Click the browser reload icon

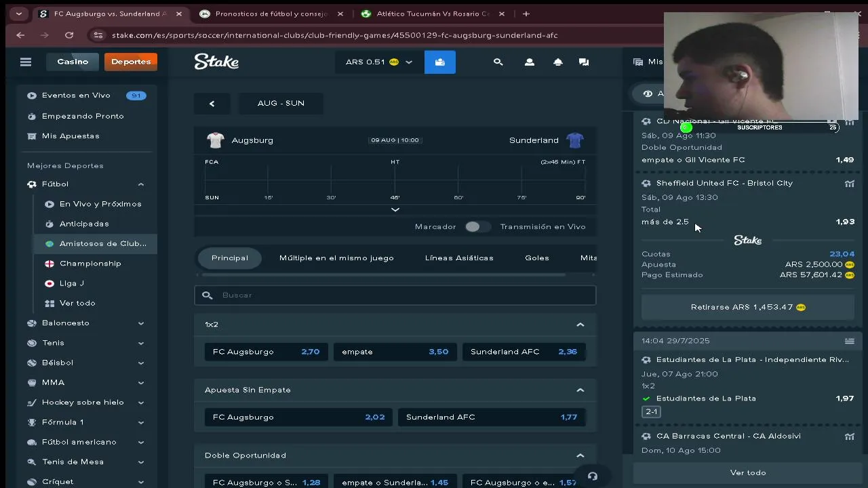click(69, 35)
